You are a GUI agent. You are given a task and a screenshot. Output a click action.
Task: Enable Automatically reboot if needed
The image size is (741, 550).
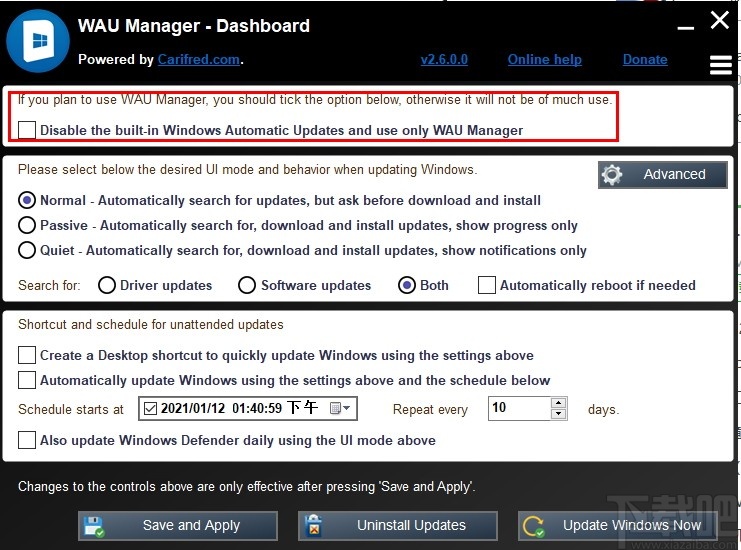(487, 285)
